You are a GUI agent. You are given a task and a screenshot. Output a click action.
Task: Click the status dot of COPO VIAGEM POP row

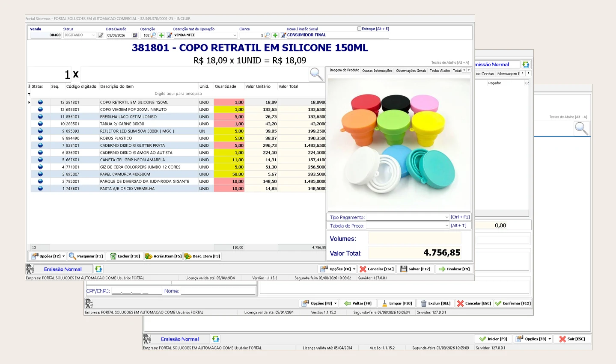[x=40, y=109]
